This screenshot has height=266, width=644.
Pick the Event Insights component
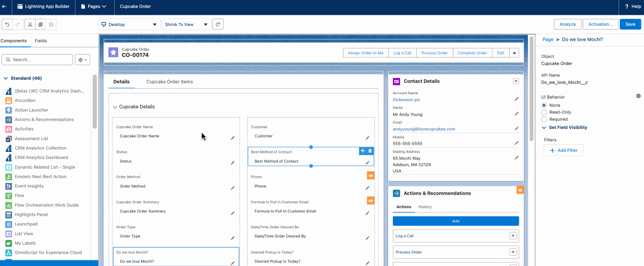pyautogui.click(x=29, y=186)
